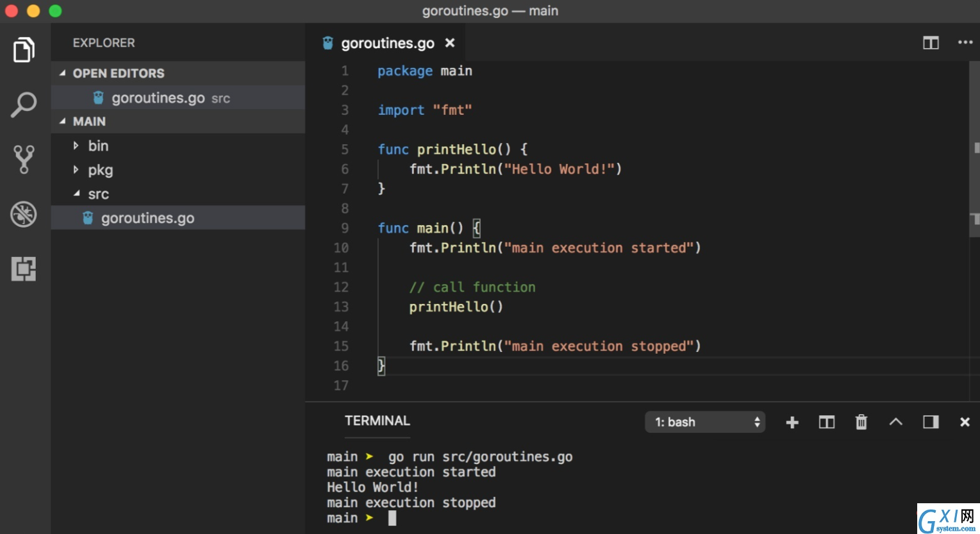Place cursor on the func main() line
980x534 pixels.
pos(429,228)
